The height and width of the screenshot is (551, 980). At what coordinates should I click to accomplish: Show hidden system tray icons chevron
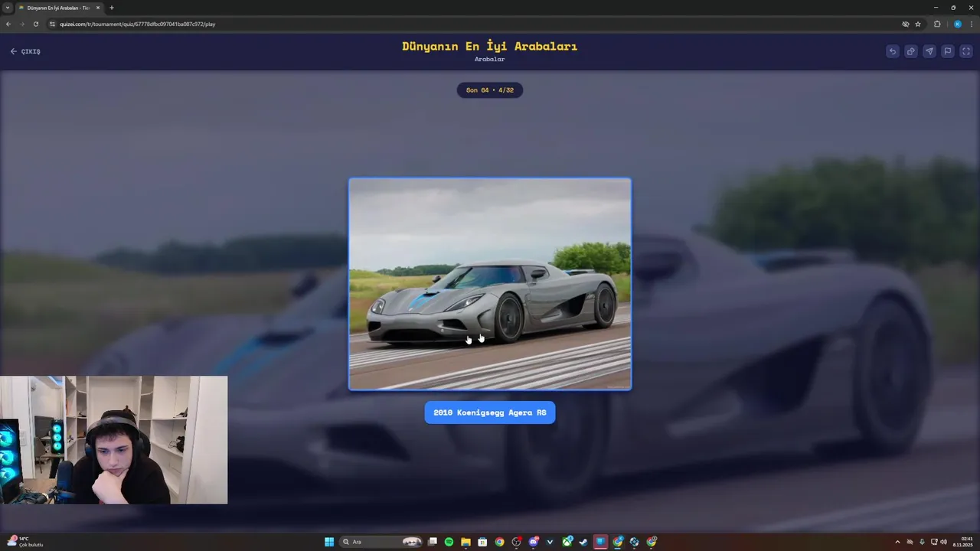(898, 542)
